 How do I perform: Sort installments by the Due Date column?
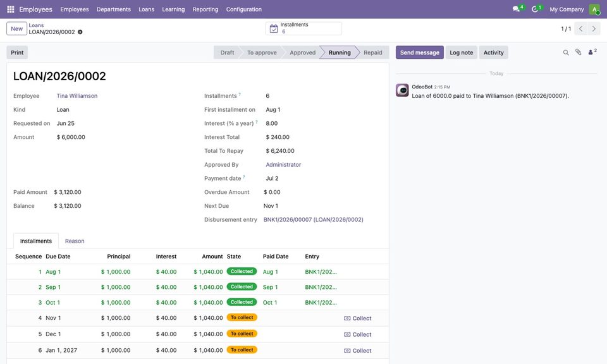(x=58, y=257)
